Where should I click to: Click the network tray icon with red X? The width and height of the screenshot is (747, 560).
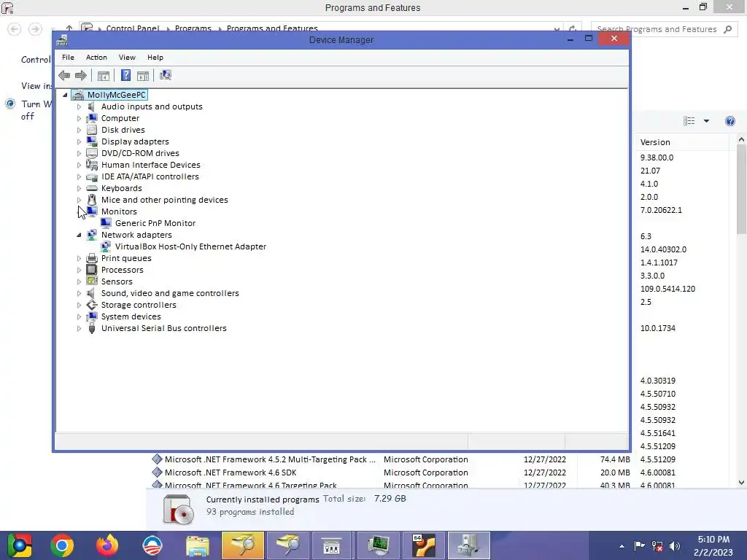pyautogui.click(x=657, y=545)
